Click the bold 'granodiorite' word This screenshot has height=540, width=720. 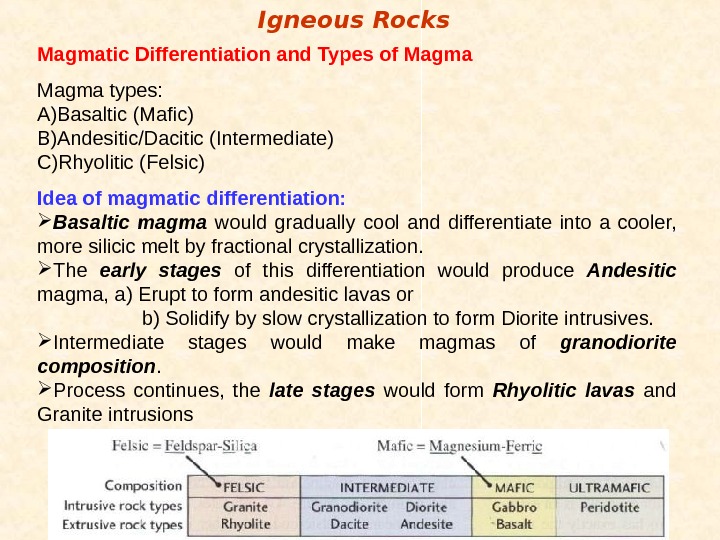[x=618, y=343]
